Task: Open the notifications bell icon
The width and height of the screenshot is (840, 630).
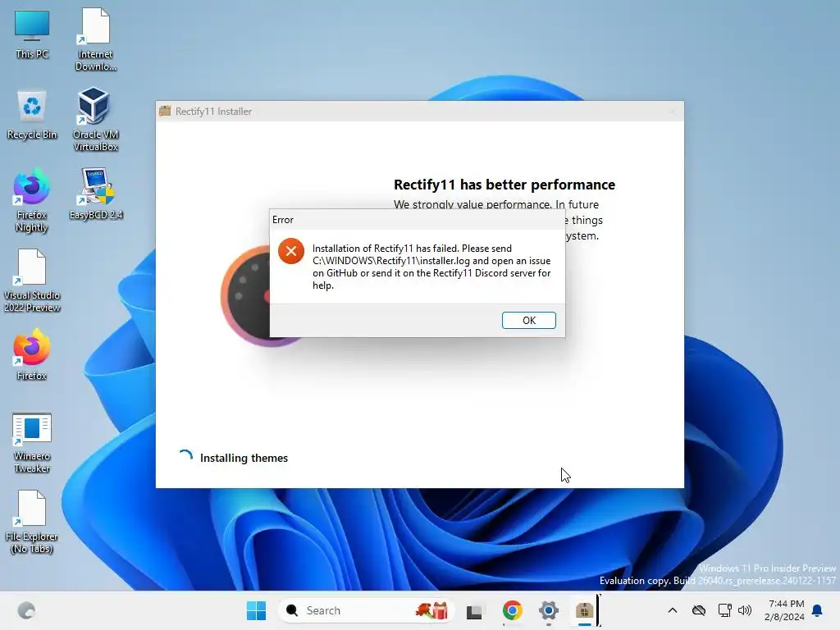Action: pyautogui.click(x=818, y=610)
